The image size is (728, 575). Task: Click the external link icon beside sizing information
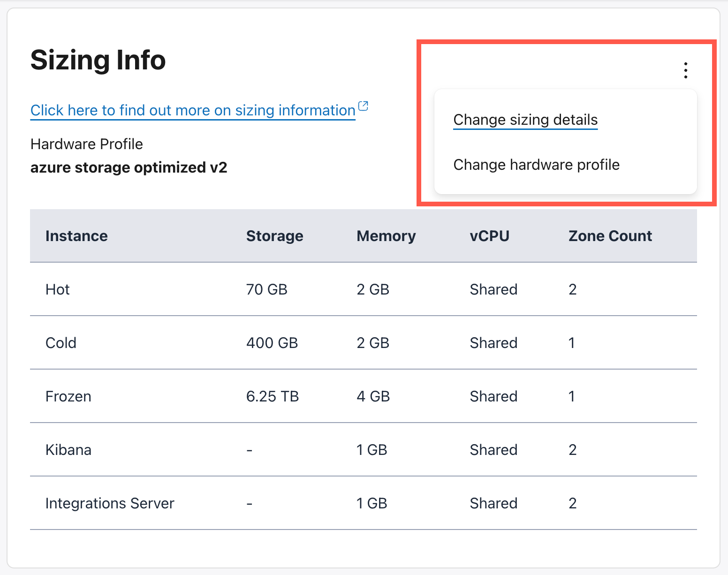click(363, 106)
